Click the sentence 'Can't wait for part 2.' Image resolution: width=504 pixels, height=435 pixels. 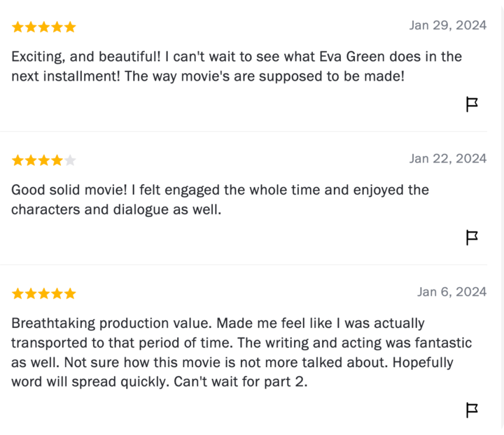tap(241, 382)
